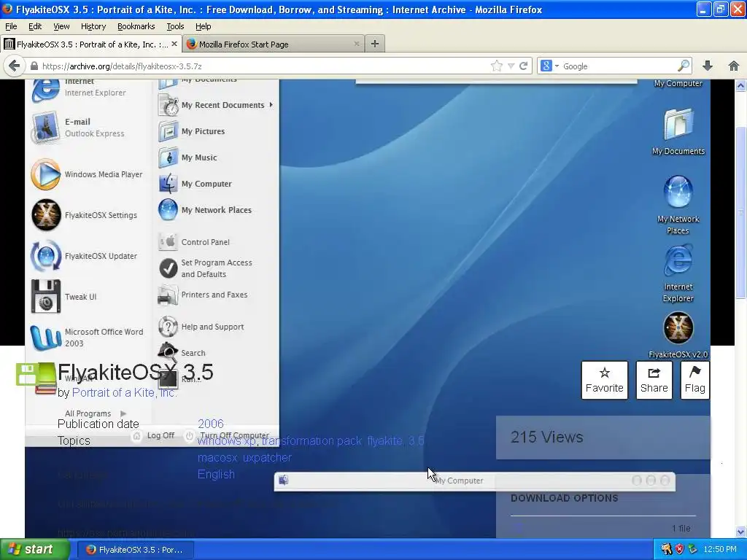
Task: Reload the page with the refresh icon
Action: (x=524, y=66)
